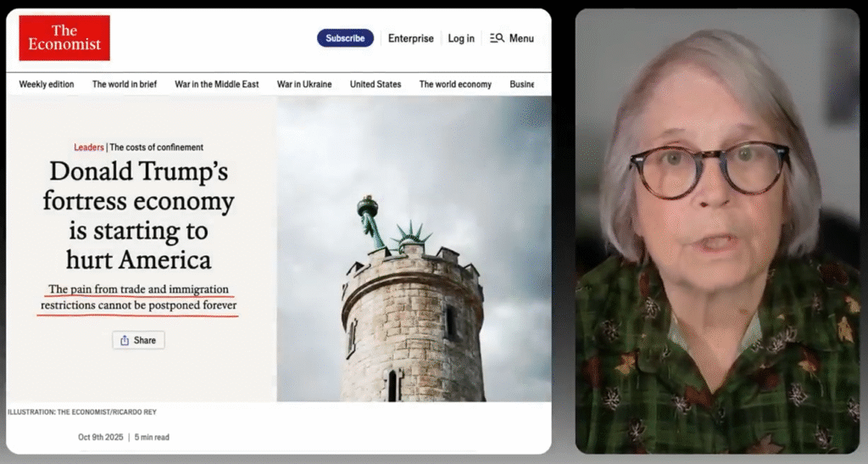Viewport: 868px width, 464px height.
Task: Choose United States in the navigation bar
Action: 376,84
